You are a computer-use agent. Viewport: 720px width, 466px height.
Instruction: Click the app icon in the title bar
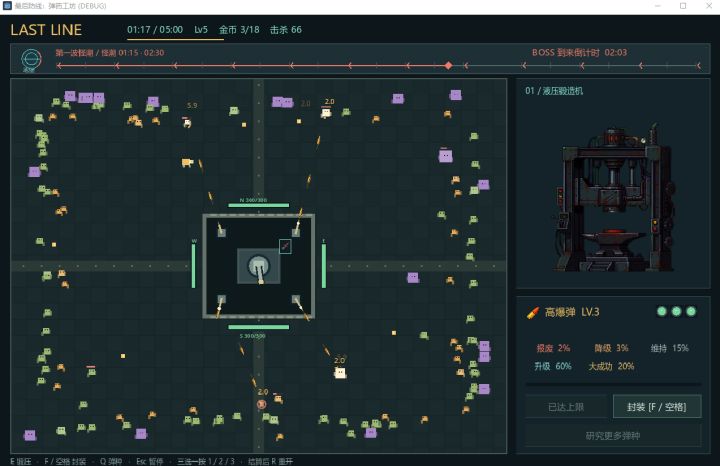coord(7,6)
